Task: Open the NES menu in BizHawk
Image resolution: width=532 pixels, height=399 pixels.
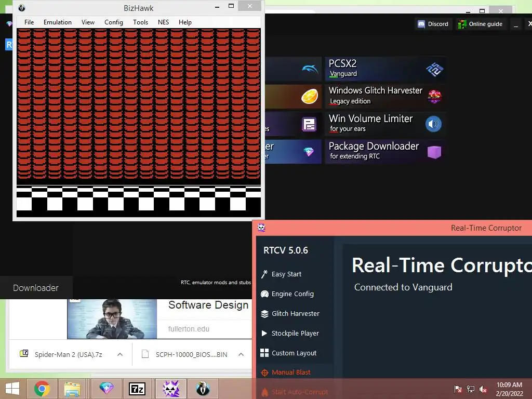Action: [x=163, y=22]
